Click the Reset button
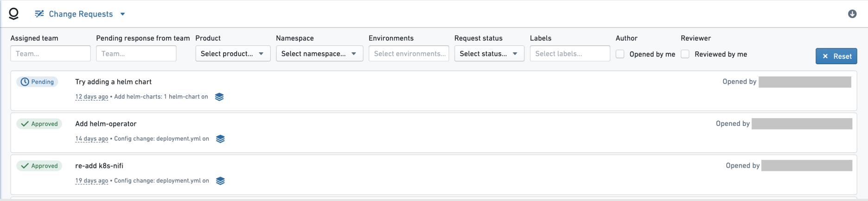The width and height of the screenshot is (868, 201). point(836,56)
